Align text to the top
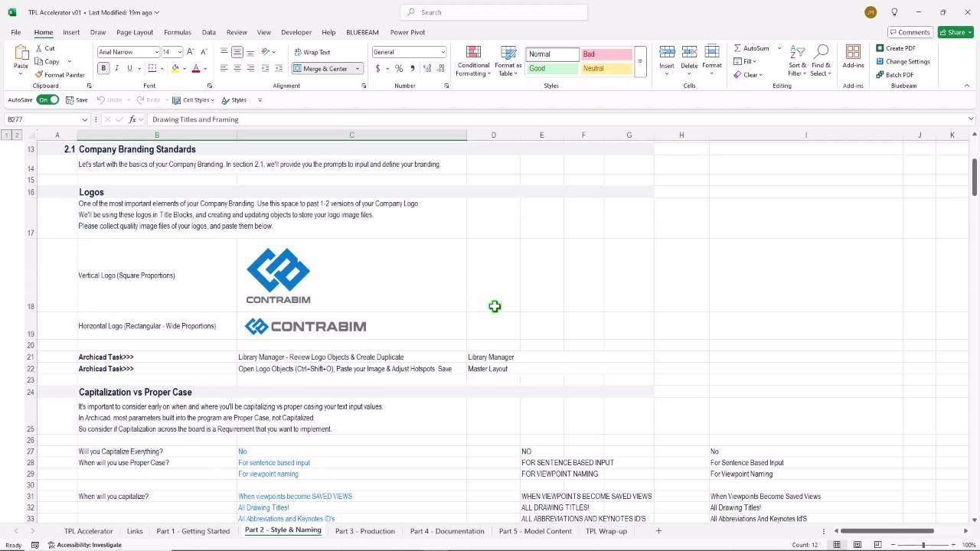Image resolution: width=980 pixels, height=551 pixels. [x=224, y=52]
